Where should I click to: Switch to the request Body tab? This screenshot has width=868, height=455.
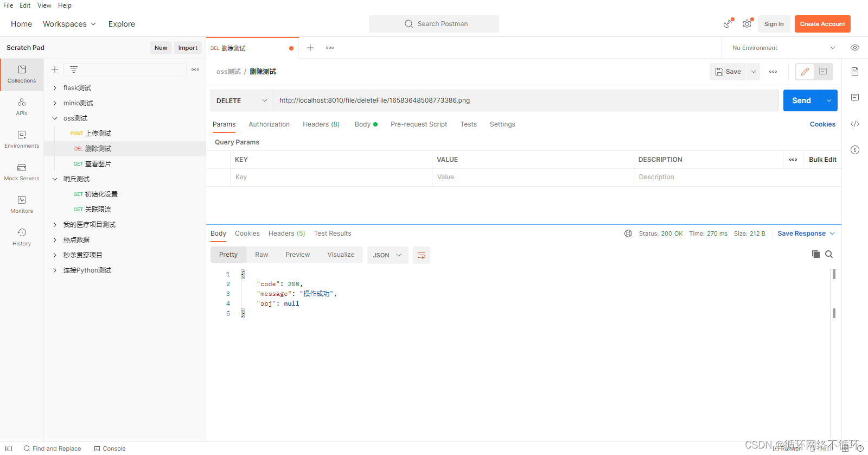tap(366, 124)
